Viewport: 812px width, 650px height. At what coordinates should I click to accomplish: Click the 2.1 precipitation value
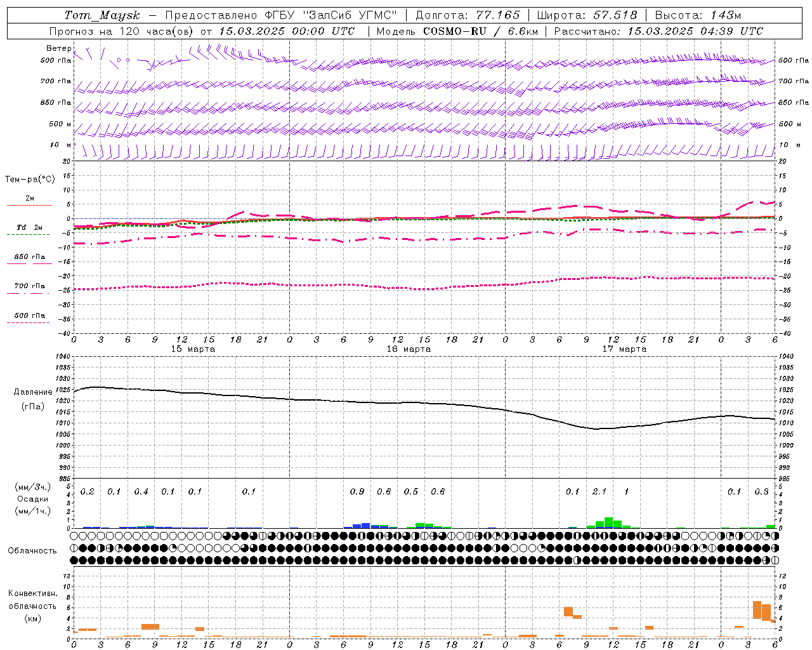[x=599, y=492]
